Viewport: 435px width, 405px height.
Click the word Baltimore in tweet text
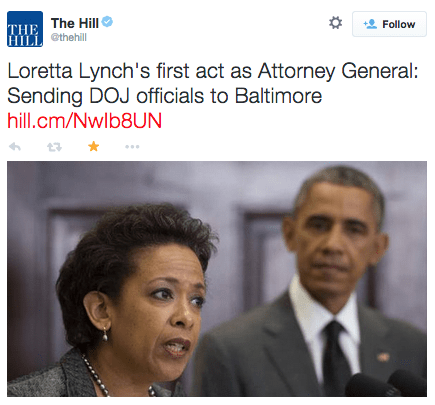278,96
